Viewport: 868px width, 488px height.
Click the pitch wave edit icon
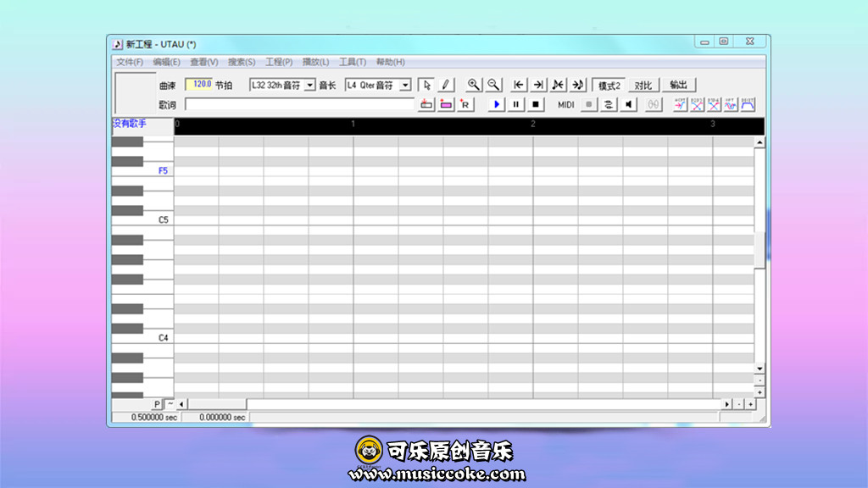coord(731,104)
